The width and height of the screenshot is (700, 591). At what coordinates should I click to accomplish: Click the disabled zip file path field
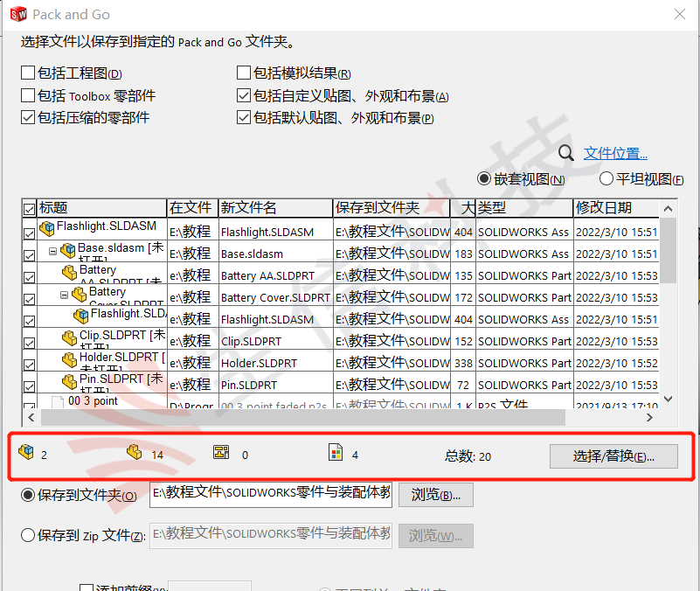(271, 535)
